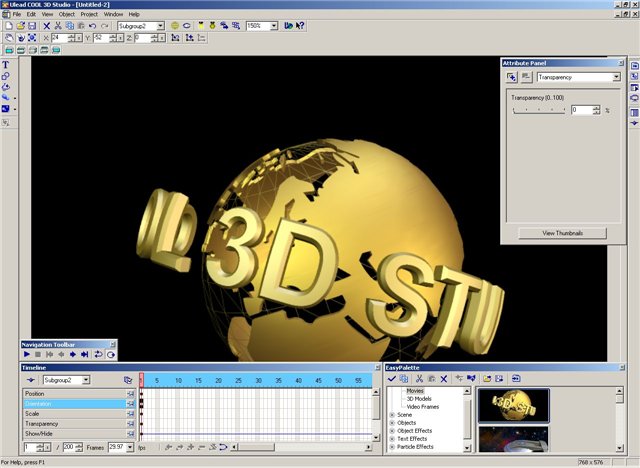Screen dimensions: 640x468
Task: Click the space scene thumbnail in EasyPalette
Action: coord(513,439)
